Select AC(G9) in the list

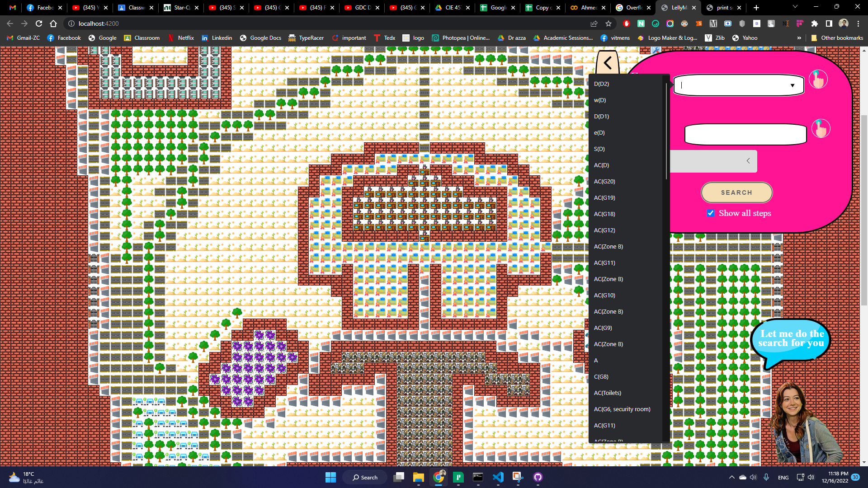click(626, 328)
